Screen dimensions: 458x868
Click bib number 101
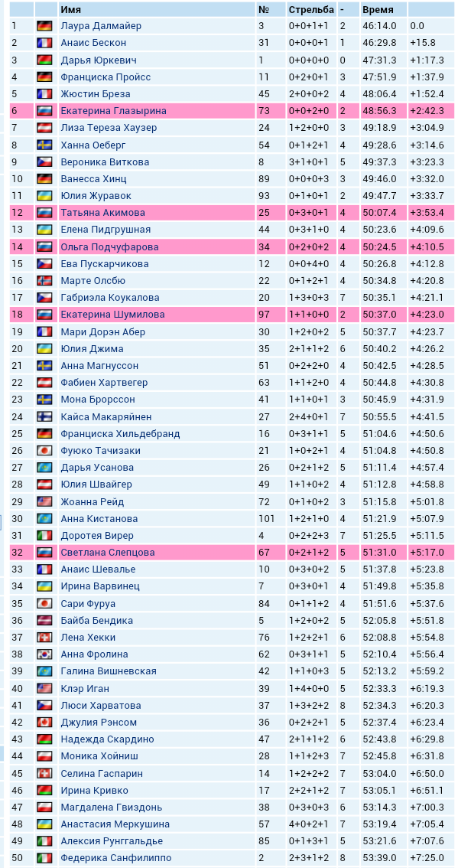click(266, 519)
